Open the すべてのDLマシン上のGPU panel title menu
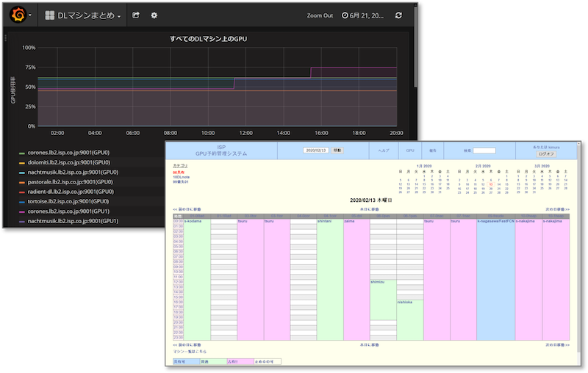 (210, 38)
